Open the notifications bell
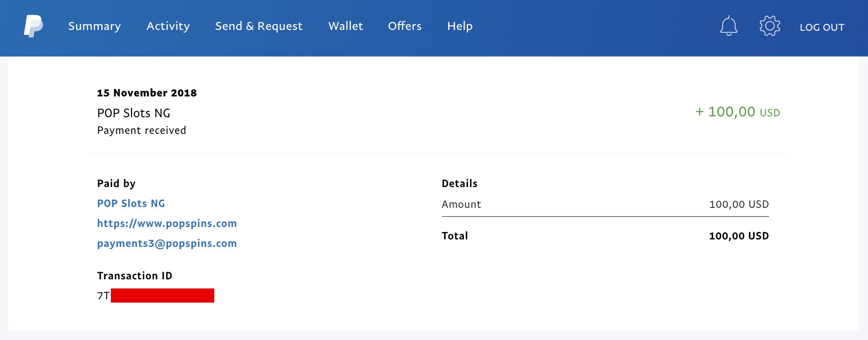 point(728,26)
